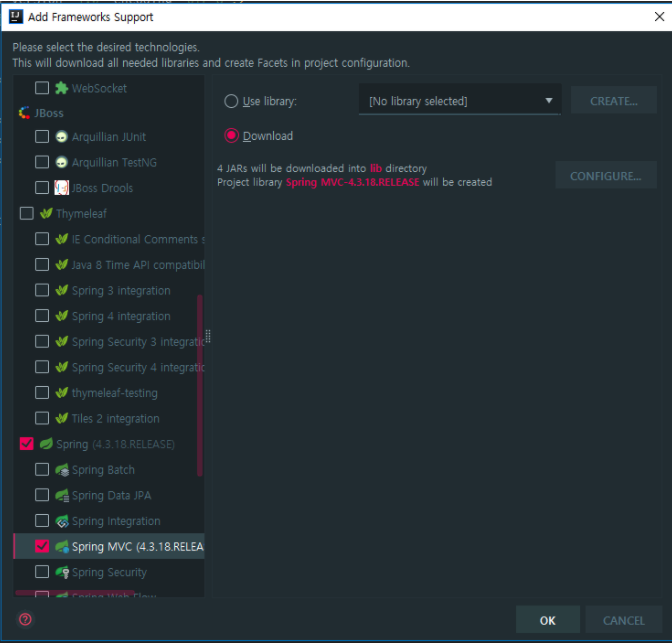
Task: Click the WebSocket plugin icon
Action: click(x=61, y=88)
